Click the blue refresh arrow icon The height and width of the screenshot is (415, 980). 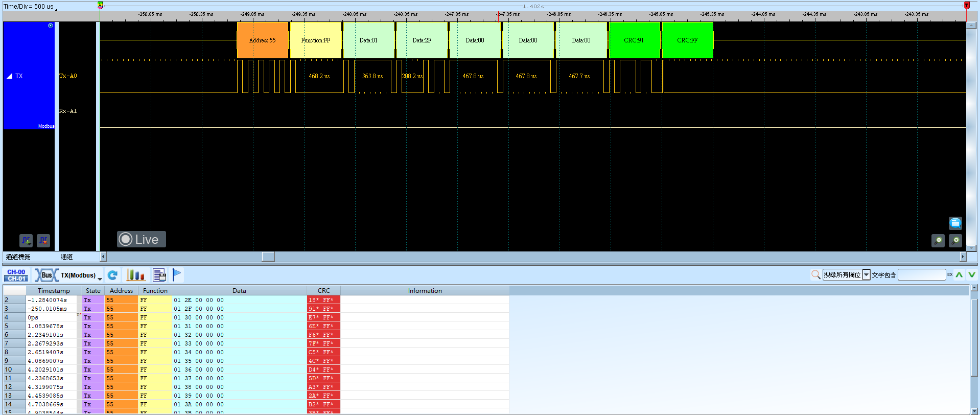113,275
